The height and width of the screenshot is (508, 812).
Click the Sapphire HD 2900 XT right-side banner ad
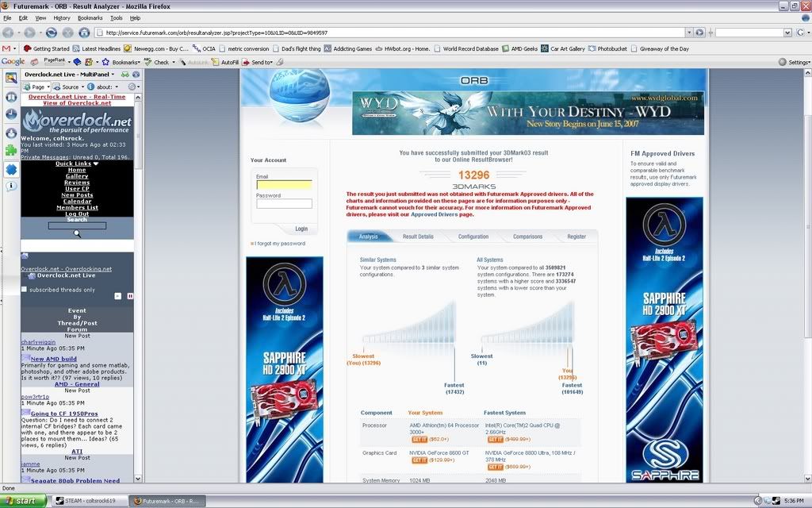click(665, 340)
